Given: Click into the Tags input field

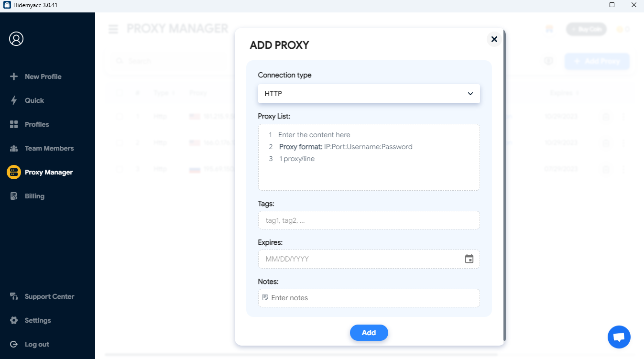Looking at the screenshot, I should 369,220.
